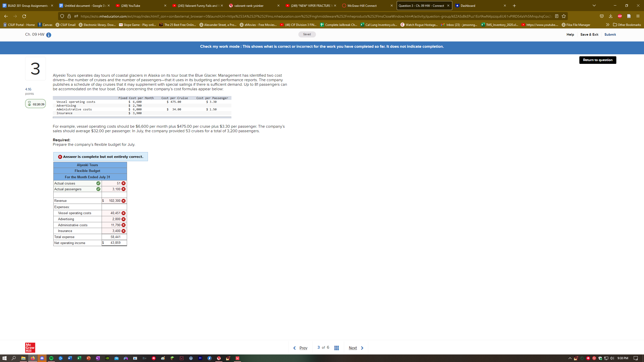Open the Ch. 09 HW info icon
The image size is (644, 362).
48,35
